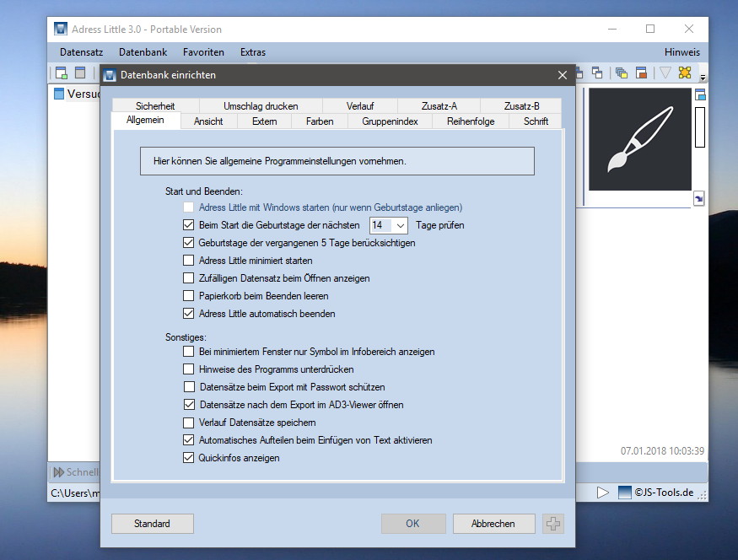Screen dimensions: 738x560
Task: Toggle 'Beim Start die Geburtstage der nächsten' checkbox
Action: pos(188,225)
